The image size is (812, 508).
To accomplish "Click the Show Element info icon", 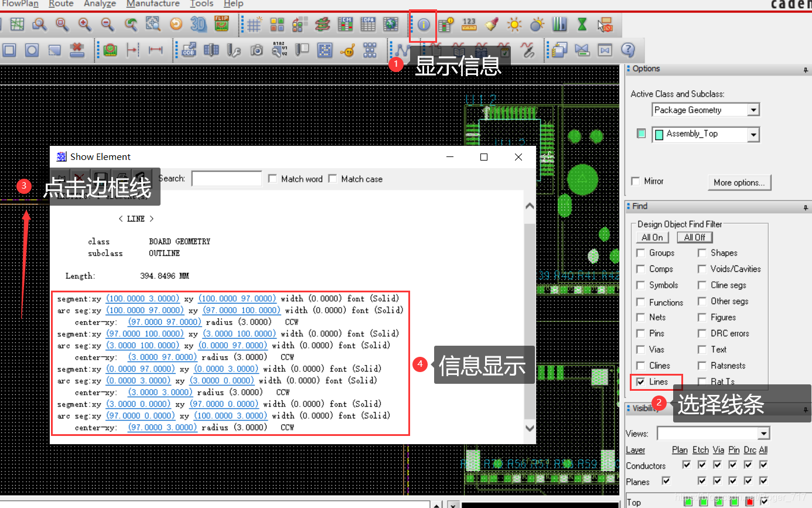I will pos(423,25).
